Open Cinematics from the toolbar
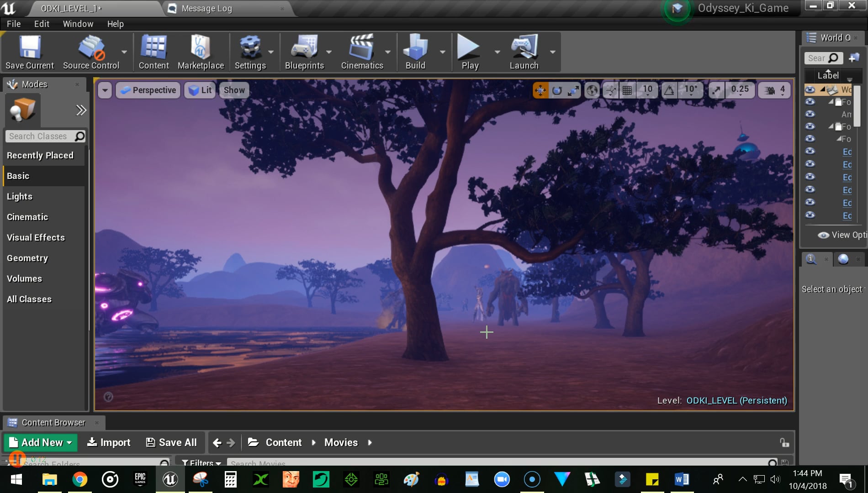 click(361, 52)
